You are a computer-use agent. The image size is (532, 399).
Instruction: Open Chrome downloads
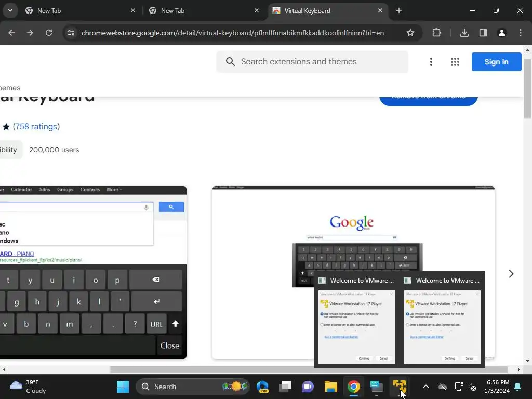pos(464,33)
